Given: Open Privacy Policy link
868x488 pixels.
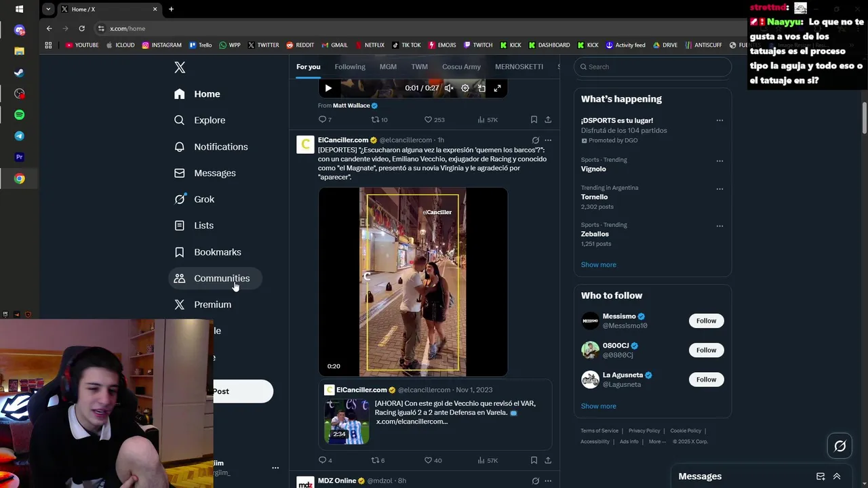Looking at the screenshot, I should tap(644, 431).
